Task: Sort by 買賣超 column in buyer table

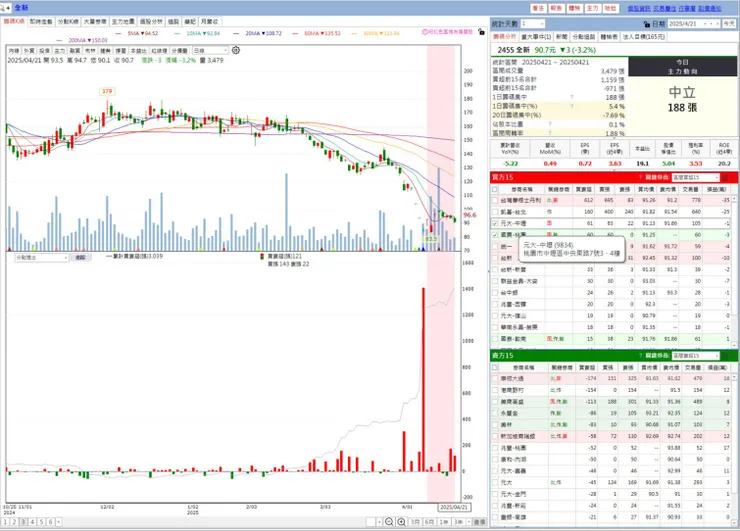Action: click(584, 189)
